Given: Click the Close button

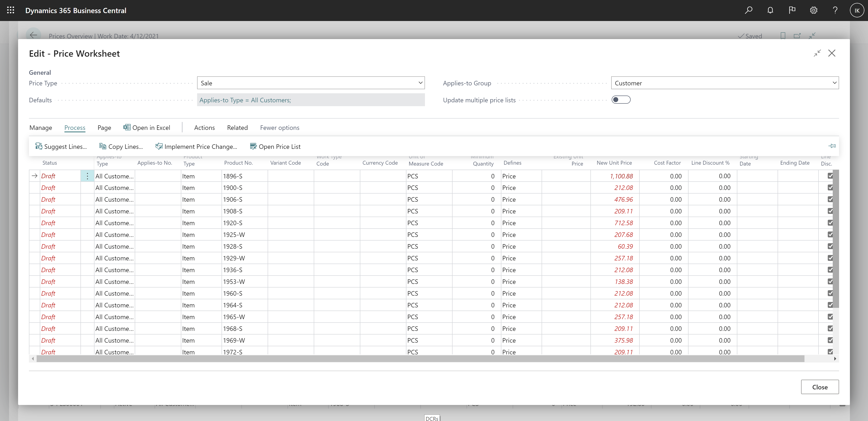Looking at the screenshot, I should [x=820, y=387].
